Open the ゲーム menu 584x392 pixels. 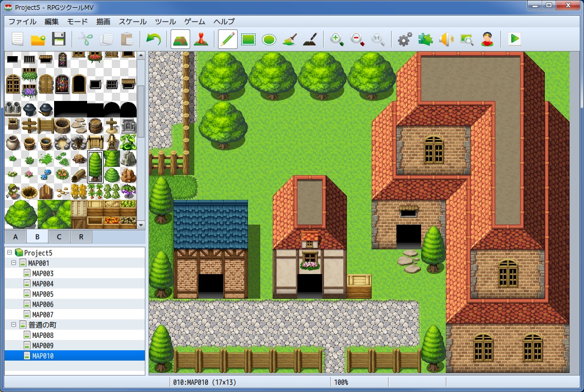(194, 22)
